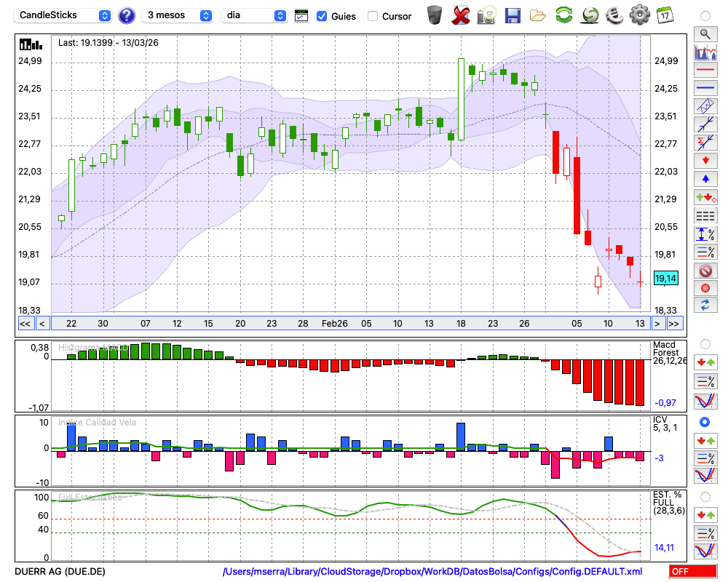Open the CandleSticks chart type dropdown

point(63,15)
